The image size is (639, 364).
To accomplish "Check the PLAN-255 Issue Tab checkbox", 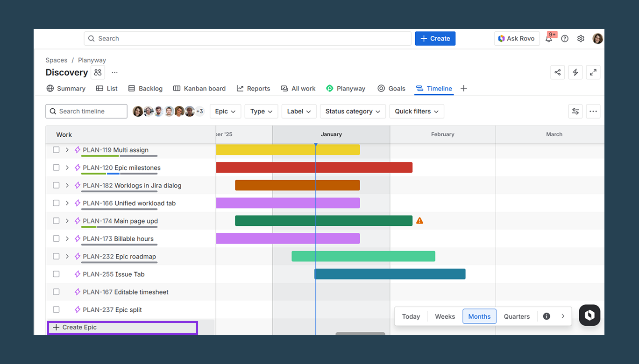I will (x=56, y=274).
